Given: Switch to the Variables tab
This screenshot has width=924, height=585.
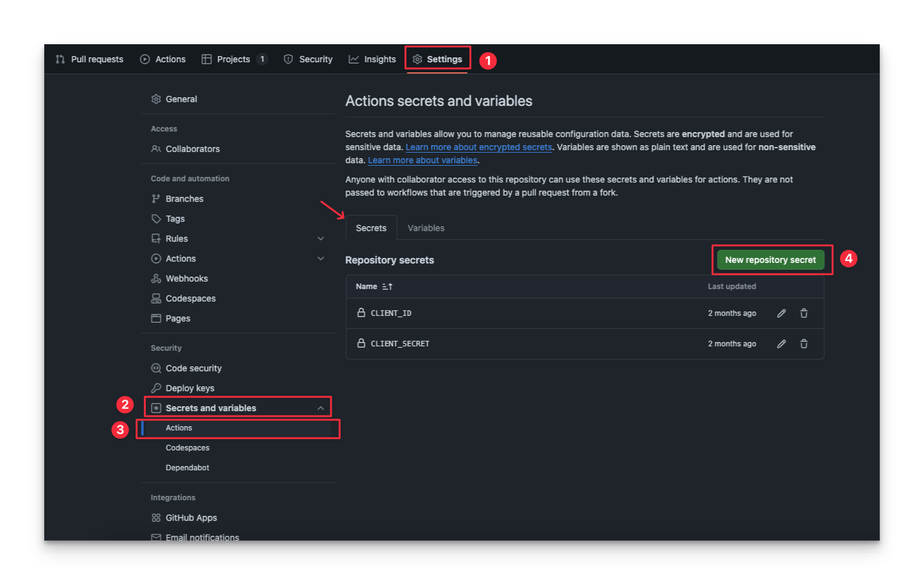Looking at the screenshot, I should point(426,228).
